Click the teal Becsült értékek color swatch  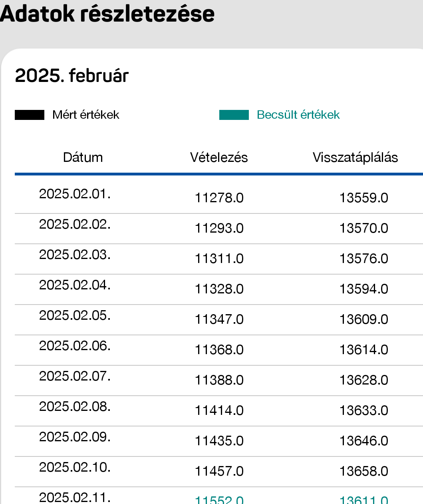tap(234, 115)
